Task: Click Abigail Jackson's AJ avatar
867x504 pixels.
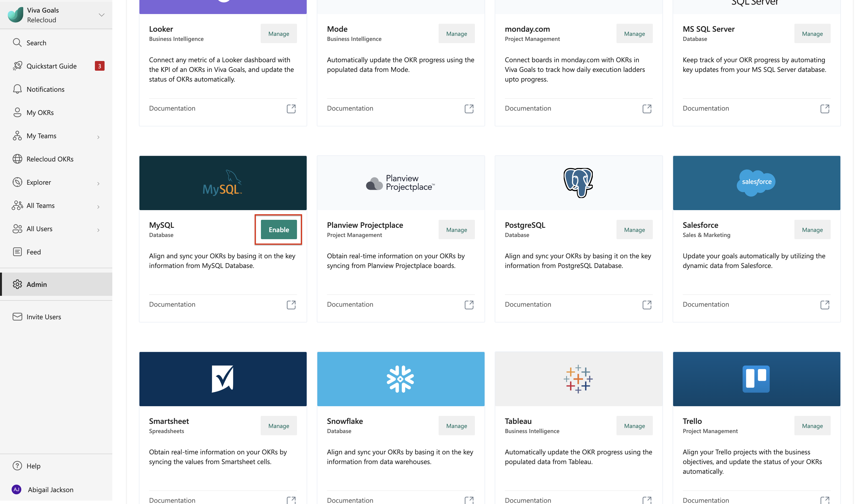Action: [x=16, y=489]
